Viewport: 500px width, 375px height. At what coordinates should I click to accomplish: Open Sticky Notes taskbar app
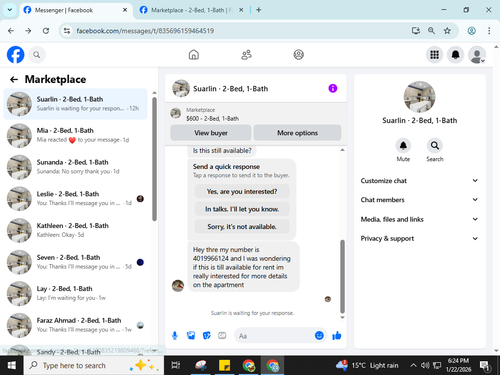(224, 365)
